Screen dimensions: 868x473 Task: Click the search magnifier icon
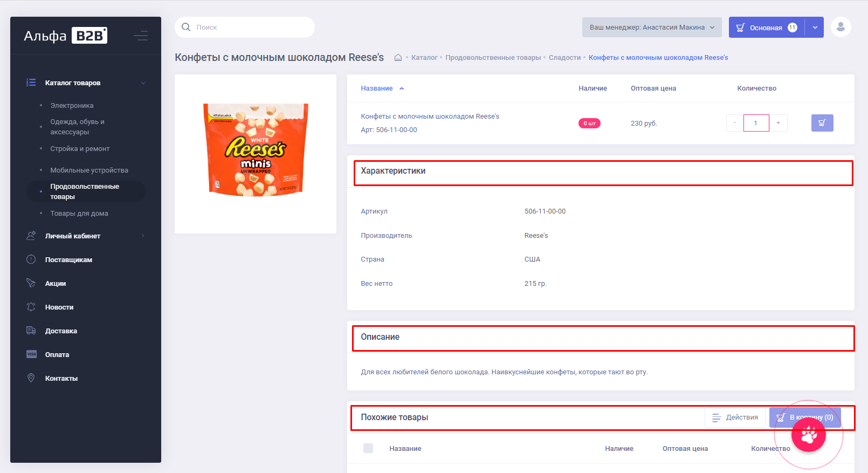[x=186, y=27]
